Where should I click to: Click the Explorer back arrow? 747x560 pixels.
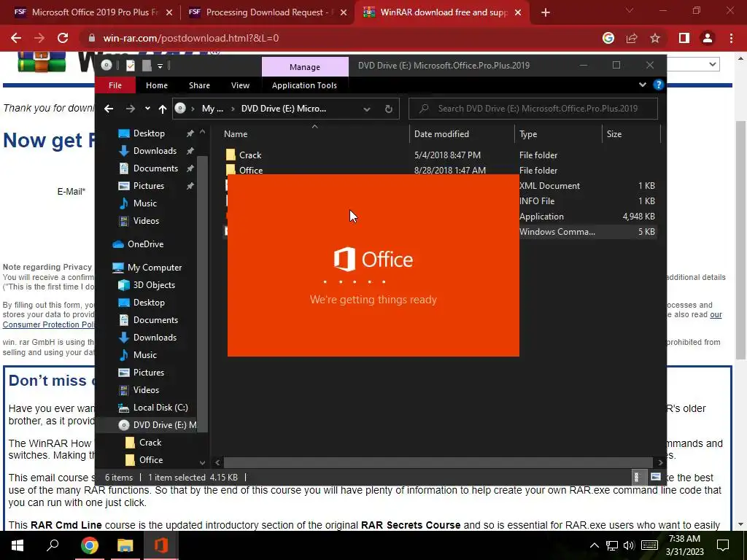109,109
